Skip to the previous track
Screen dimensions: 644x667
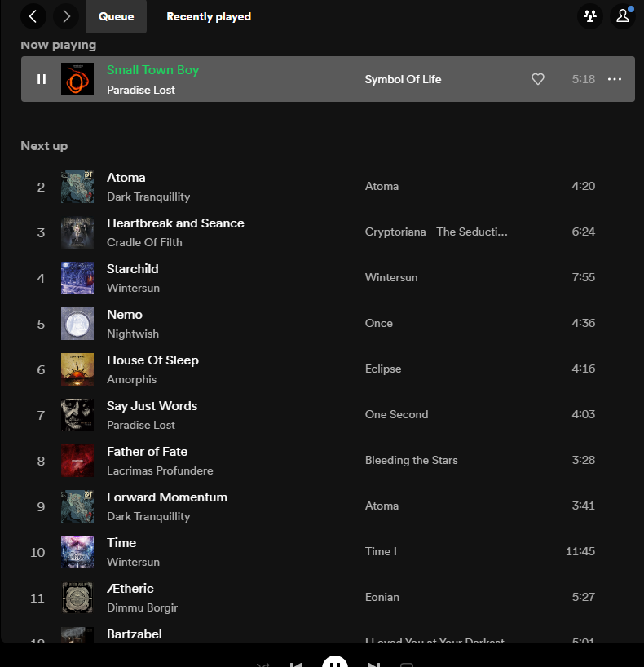tap(296, 665)
